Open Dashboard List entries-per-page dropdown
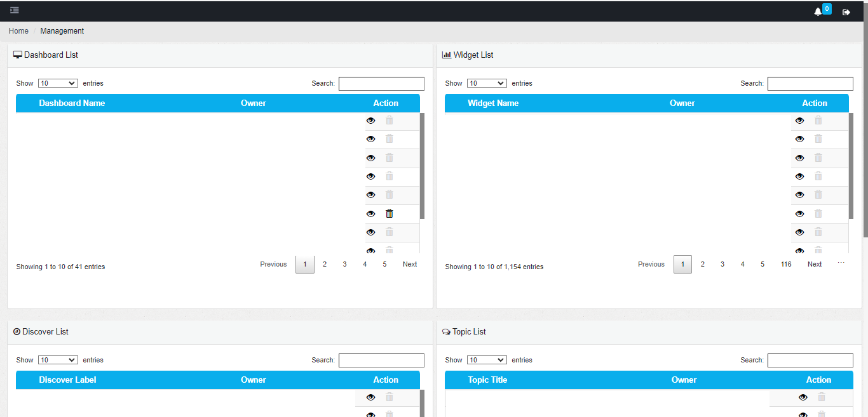 coord(58,83)
